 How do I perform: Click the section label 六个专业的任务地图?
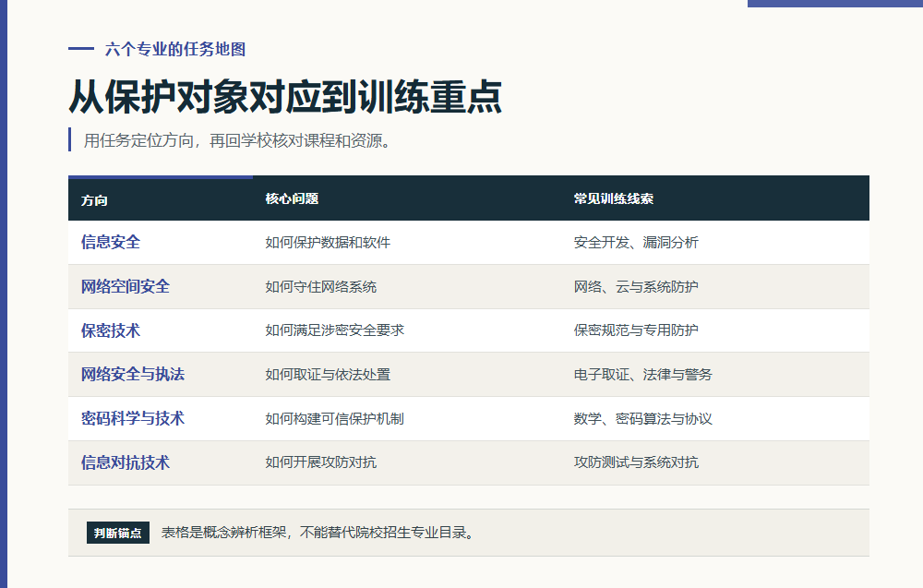tap(174, 50)
